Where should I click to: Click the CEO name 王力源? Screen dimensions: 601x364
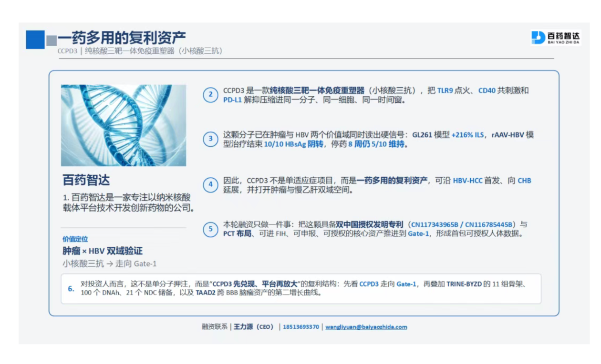click(x=243, y=327)
